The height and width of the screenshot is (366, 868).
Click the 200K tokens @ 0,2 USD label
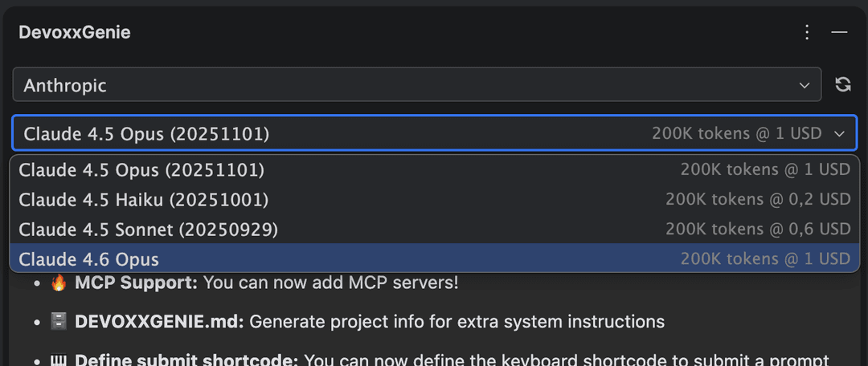[x=758, y=199]
